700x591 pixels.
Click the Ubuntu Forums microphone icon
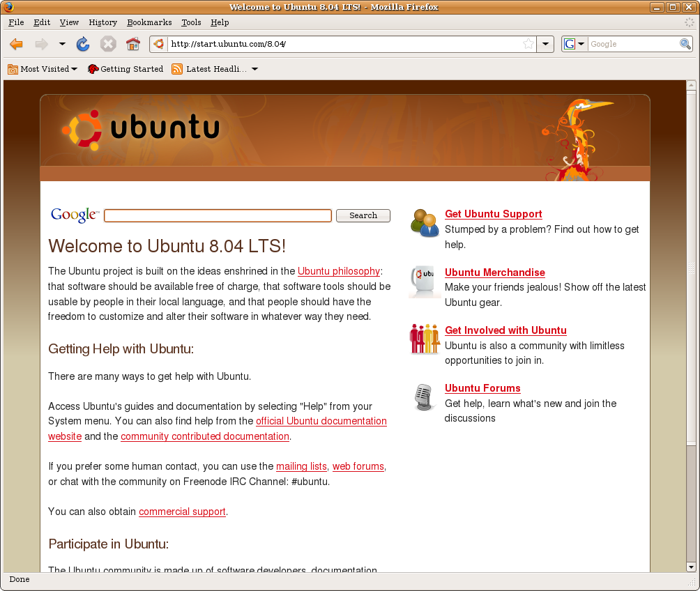pyautogui.click(x=424, y=397)
